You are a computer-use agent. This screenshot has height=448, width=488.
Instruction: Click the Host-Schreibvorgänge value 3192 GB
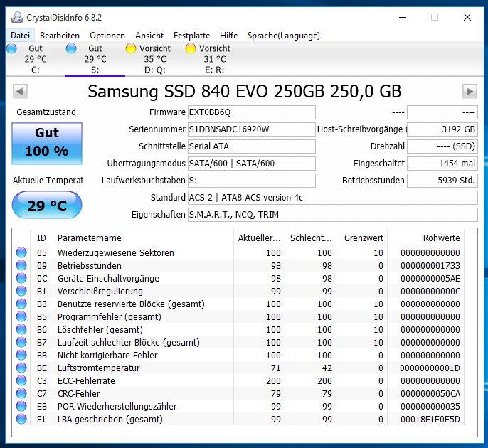click(x=442, y=129)
